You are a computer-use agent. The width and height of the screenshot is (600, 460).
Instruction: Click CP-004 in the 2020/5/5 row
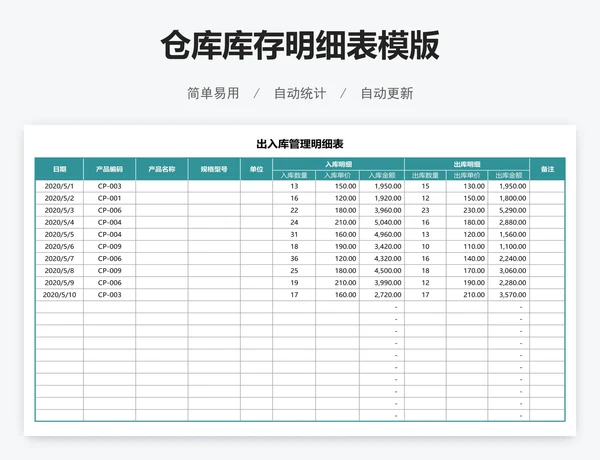[x=109, y=235]
